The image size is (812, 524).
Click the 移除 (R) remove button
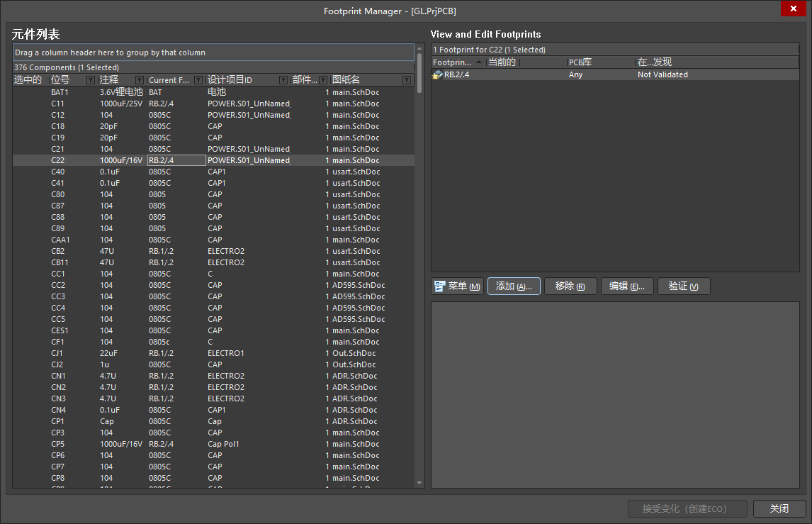tap(570, 286)
